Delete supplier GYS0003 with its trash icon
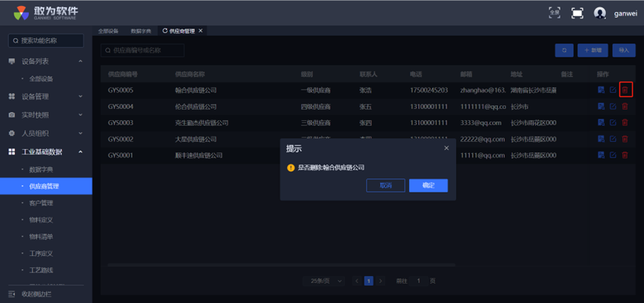Image resolution: width=644 pixels, height=303 pixels. tap(625, 122)
